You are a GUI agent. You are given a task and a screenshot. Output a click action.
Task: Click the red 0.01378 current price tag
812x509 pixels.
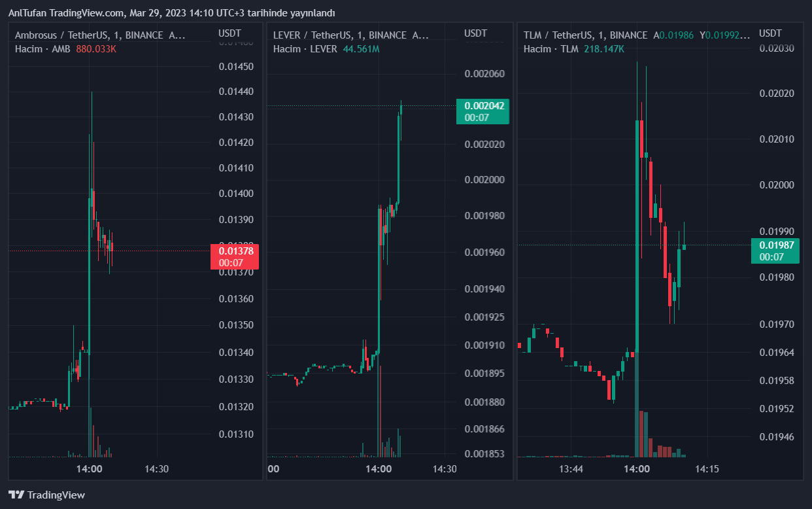point(235,256)
